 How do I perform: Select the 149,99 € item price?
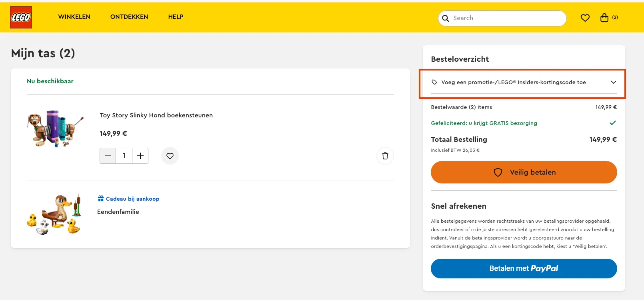pyautogui.click(x=113, y=133)
